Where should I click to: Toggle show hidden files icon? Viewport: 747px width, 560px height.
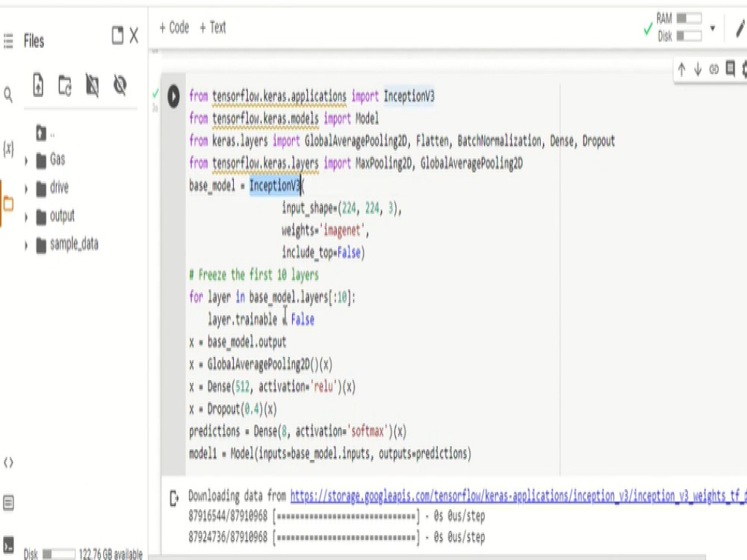coord(120,85)
